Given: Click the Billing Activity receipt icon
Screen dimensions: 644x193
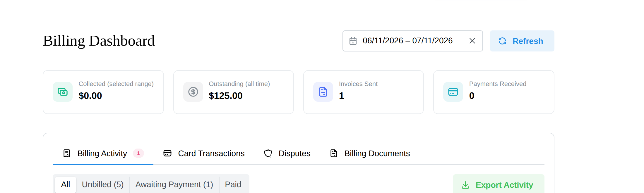Looking at the screenshot, I should 67,153.
